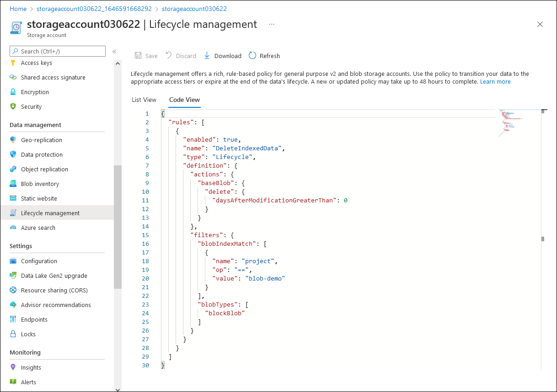557x392 pixels.
Task: Click the Data Lake Gen2 upgrade icon
Action: [x=13, y=276]
